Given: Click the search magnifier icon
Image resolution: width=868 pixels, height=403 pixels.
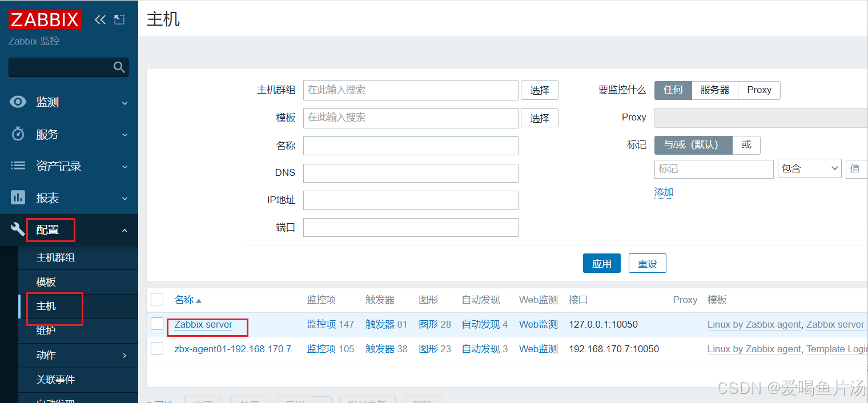Looking at the screenshot, I should point(119,67).
